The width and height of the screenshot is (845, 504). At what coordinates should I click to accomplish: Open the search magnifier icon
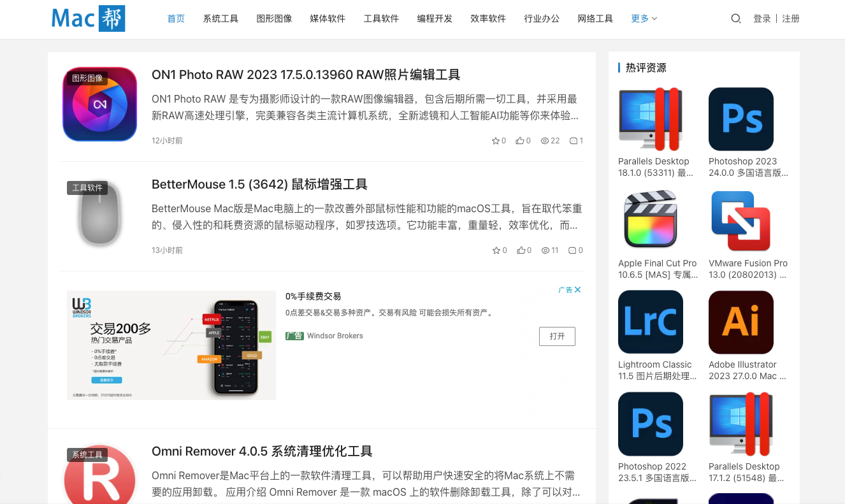735,18
